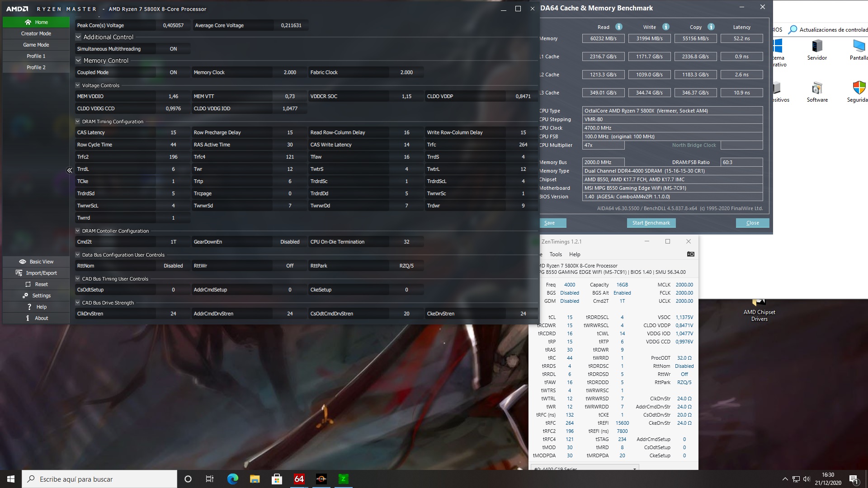Open Settings in Ryzen Master sidebar
Image resolution: width=868 pixels, height=488 pixels.
(x=36, y=296)
